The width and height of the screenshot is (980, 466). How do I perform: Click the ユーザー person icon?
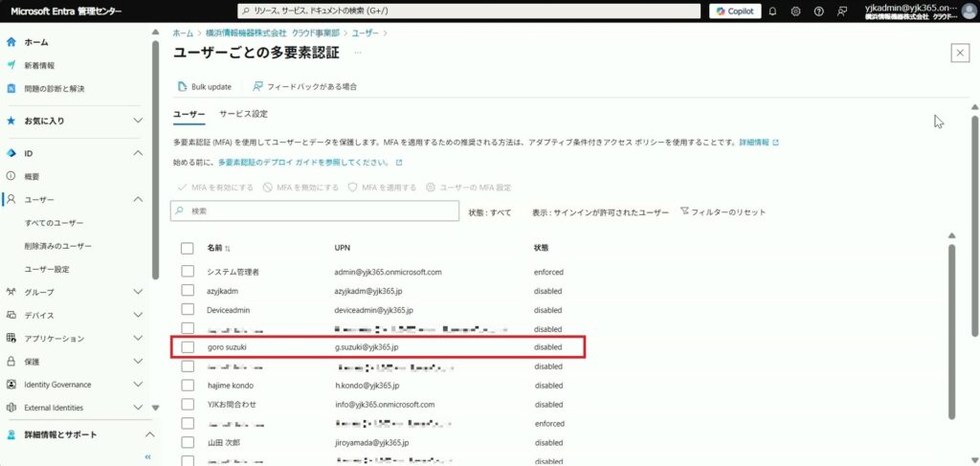point(11,199)
